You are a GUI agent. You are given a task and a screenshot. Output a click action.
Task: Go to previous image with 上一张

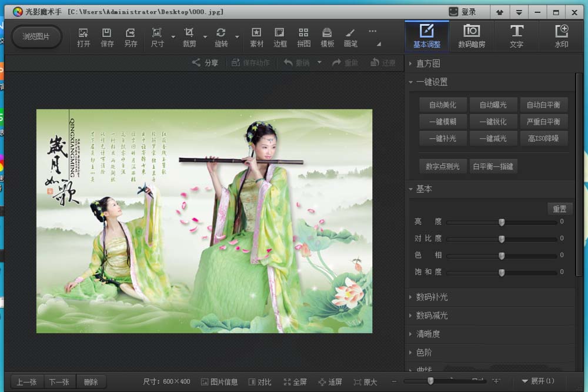(x=26, y=382)
